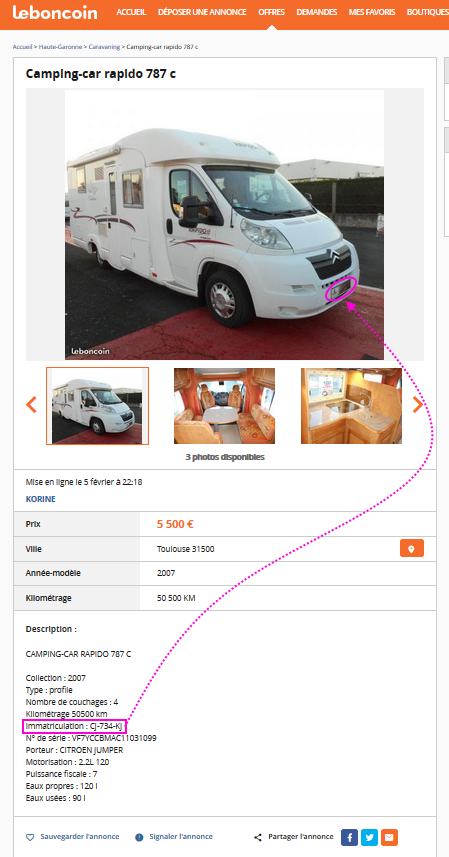The width and height of the screenshot is (449, 857).
Task: Share the listing on Facebook
Action: 350,837
